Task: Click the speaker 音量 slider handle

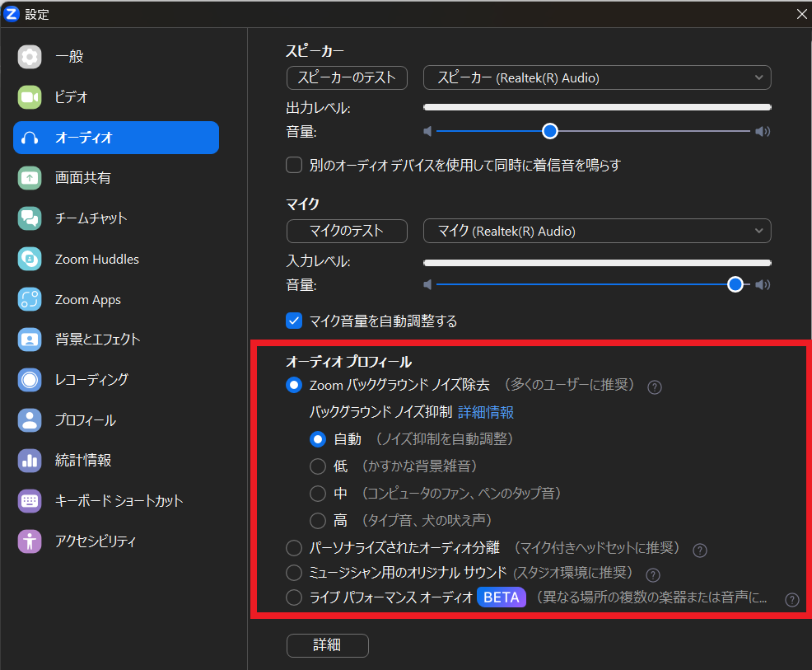Action: tap(550, 131)
